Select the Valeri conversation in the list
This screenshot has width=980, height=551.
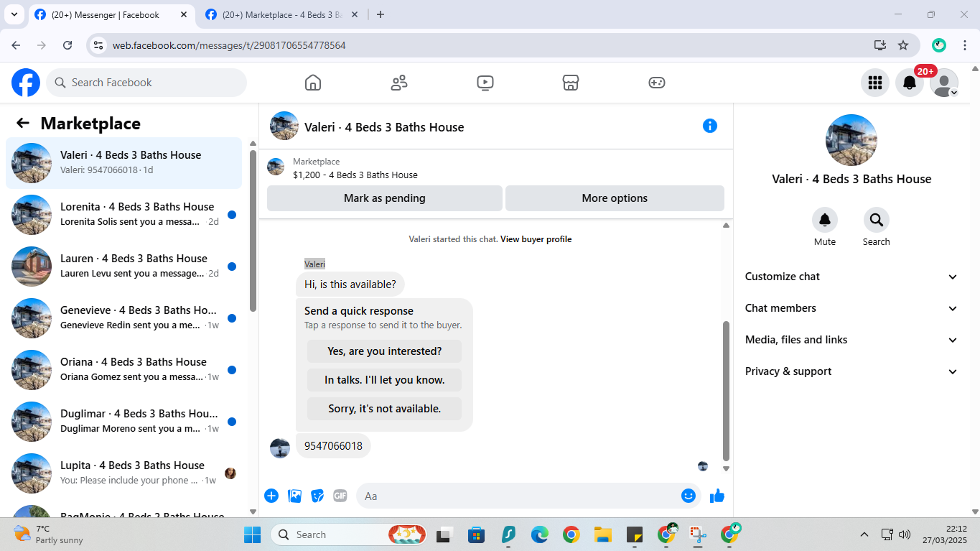point(123,163)
